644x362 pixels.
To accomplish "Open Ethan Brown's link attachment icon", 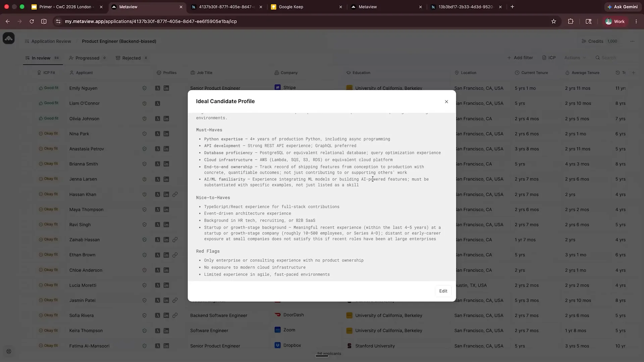I will click(175, 255).
